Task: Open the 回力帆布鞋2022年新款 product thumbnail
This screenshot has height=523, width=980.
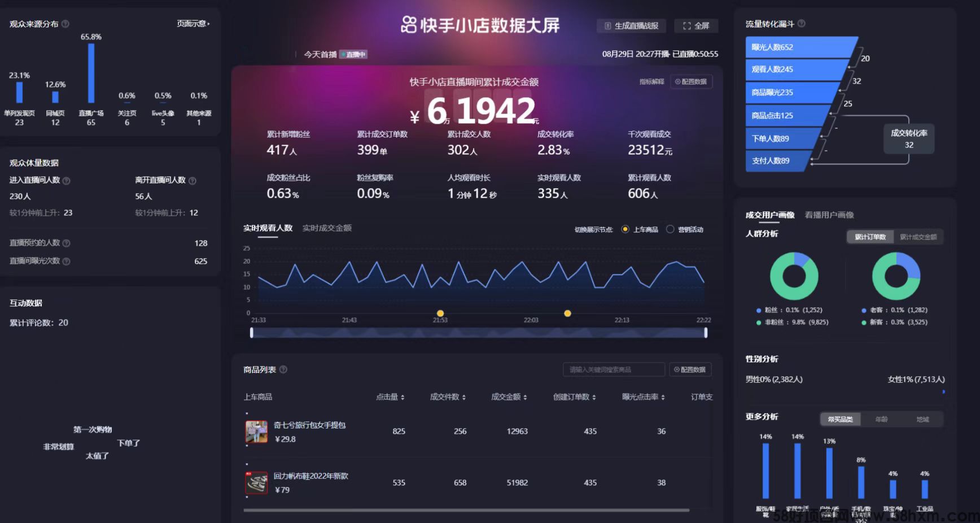Action: (x=256, y=483)
